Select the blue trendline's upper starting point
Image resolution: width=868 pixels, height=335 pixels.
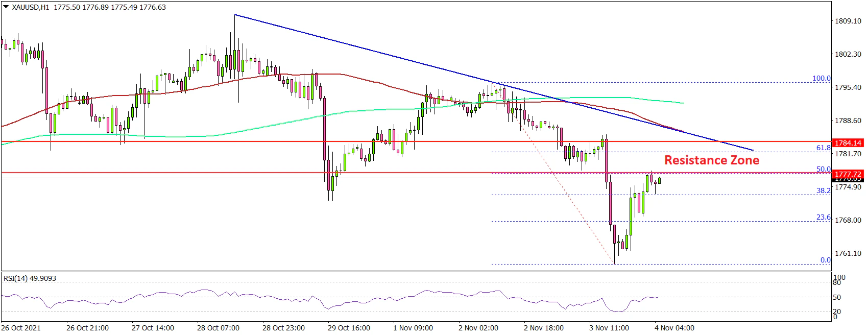235,15
